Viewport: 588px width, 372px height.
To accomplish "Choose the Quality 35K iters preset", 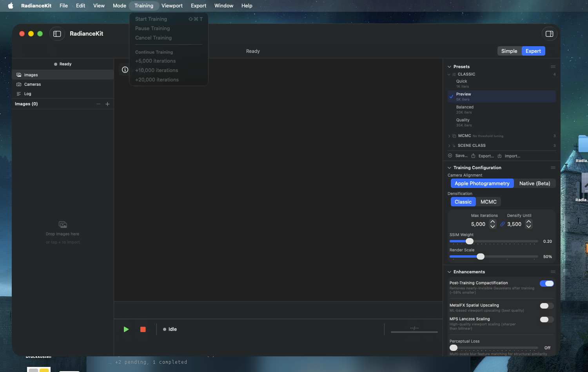I will pos(502,123).
